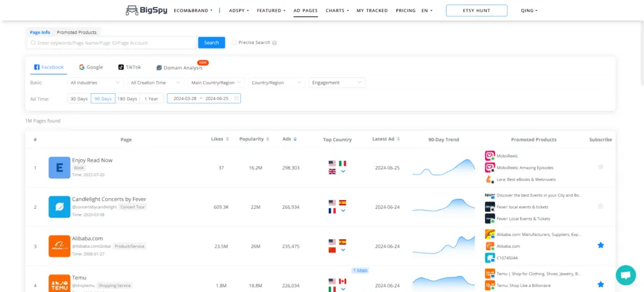
Task: Click MoboReels: Amazing Episodes product icon
Action: tap(489, 167)
